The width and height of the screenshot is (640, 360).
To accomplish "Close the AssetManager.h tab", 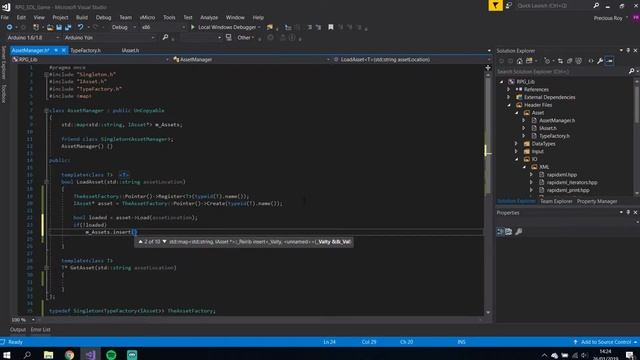I will coord(63,50).
